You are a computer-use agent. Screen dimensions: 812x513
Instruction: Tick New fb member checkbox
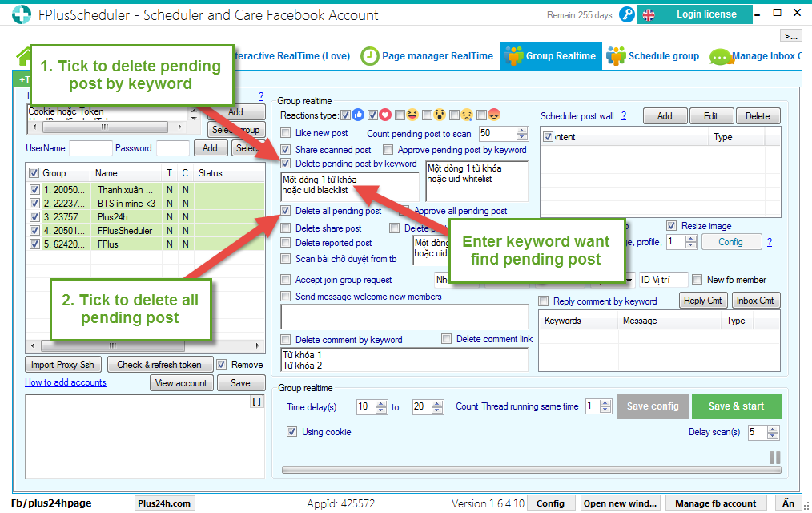(697, 279)
